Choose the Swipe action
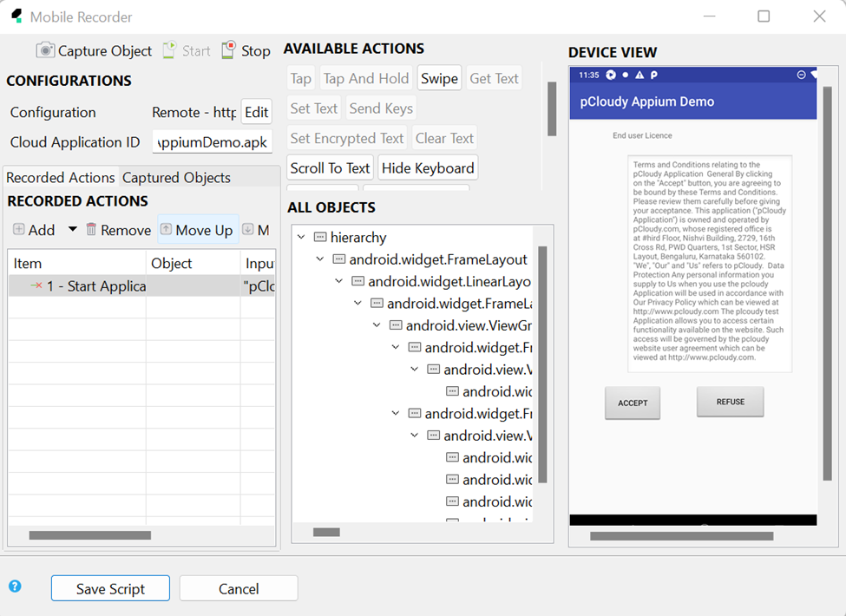Viewport: 846px width, 616px height. point(439,78)
